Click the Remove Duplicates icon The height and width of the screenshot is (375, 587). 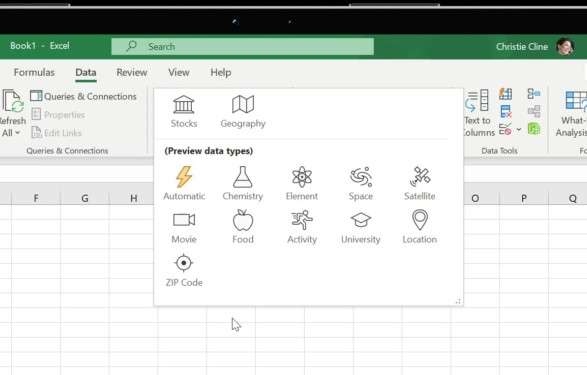click(x=505, y=111)
